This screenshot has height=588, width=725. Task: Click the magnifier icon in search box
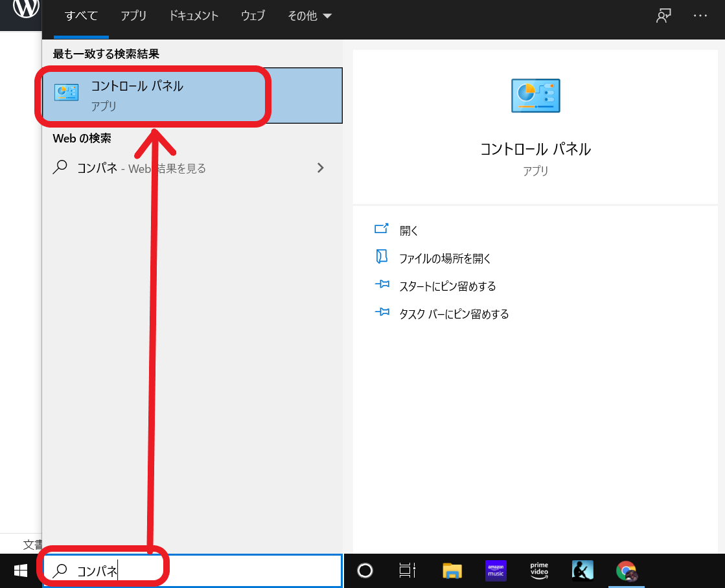tap(60, 571)
